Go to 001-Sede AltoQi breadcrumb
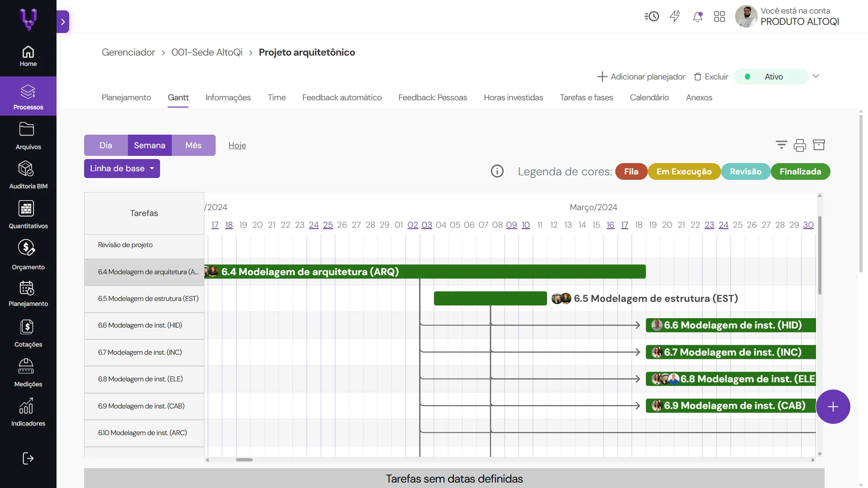The width and height of the screenshot is (868, 488). pyautogui.click(x=207, y=52)
